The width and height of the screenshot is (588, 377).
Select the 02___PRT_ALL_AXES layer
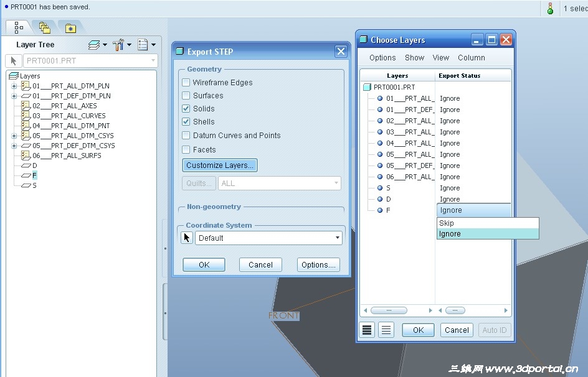click(65, 106)
